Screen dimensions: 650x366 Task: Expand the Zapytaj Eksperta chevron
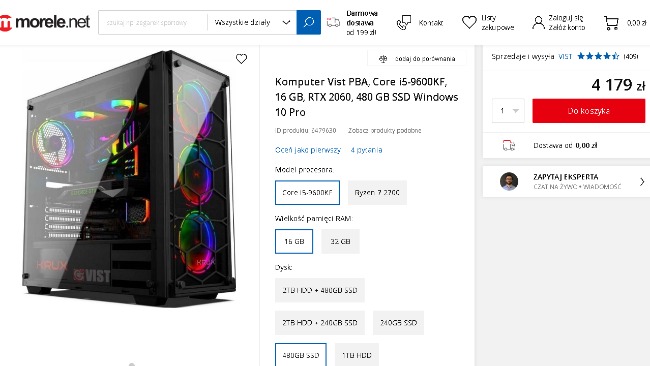[x=642, y=182]
